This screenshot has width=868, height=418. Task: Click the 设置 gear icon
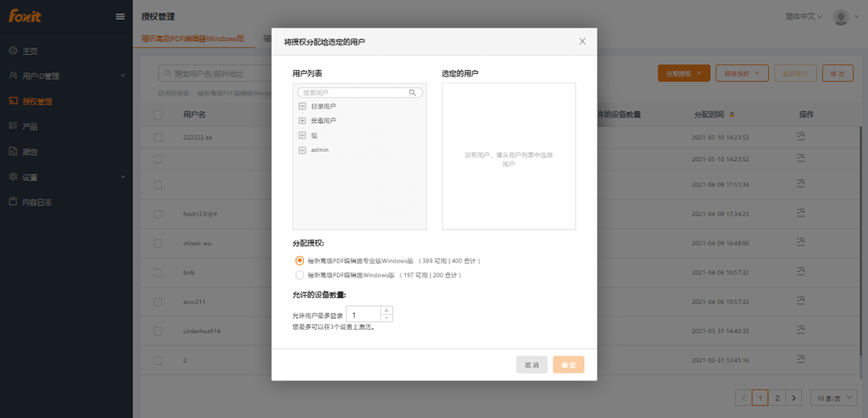point(13,177)
